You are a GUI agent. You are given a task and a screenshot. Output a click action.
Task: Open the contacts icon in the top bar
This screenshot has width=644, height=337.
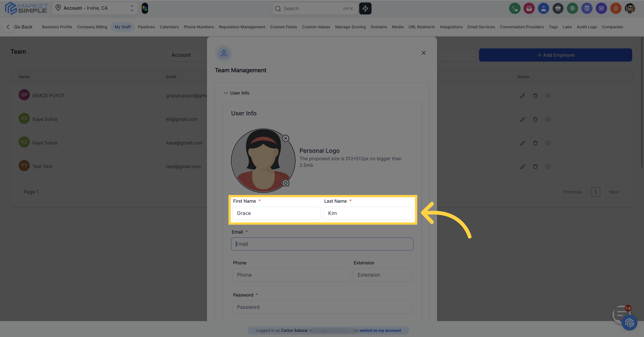pyautogui.click(x=543, y=8)
